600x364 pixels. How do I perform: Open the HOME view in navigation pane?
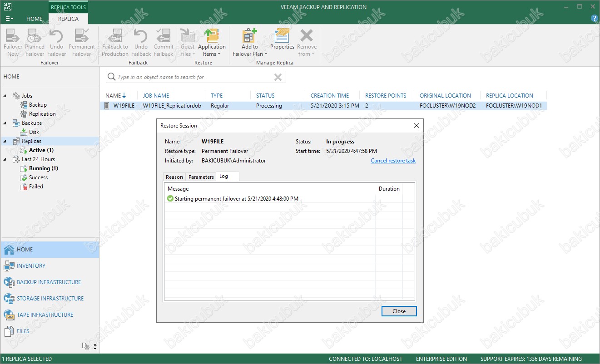[x=50, y=250]
